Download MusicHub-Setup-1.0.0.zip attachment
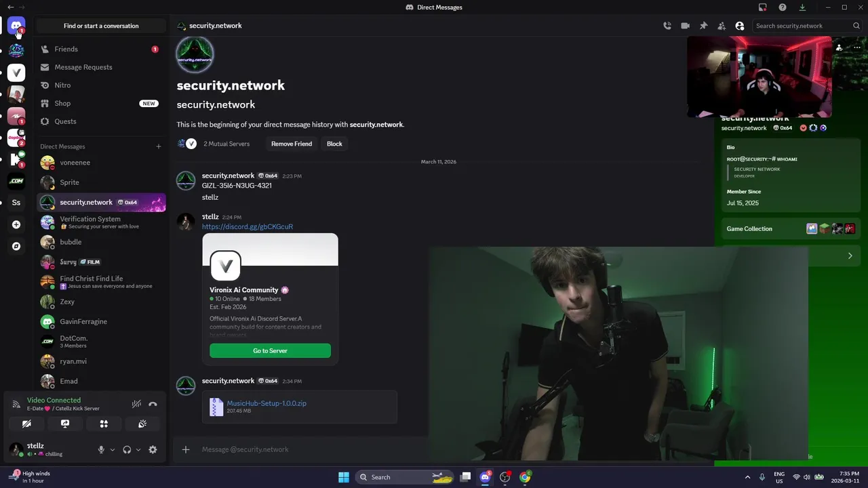Viewport: 868px width, 488px height. click(267, 403)
